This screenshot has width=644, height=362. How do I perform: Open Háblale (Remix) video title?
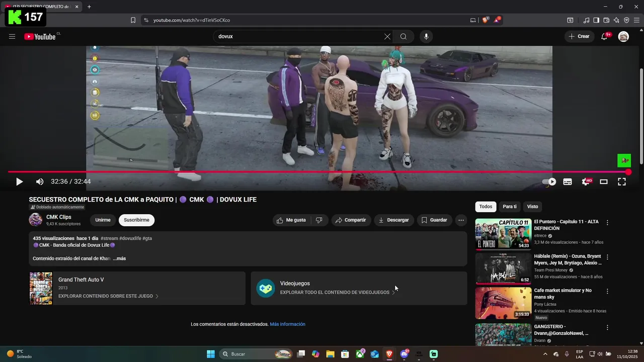pyautogui.click(x=568, y=259)
